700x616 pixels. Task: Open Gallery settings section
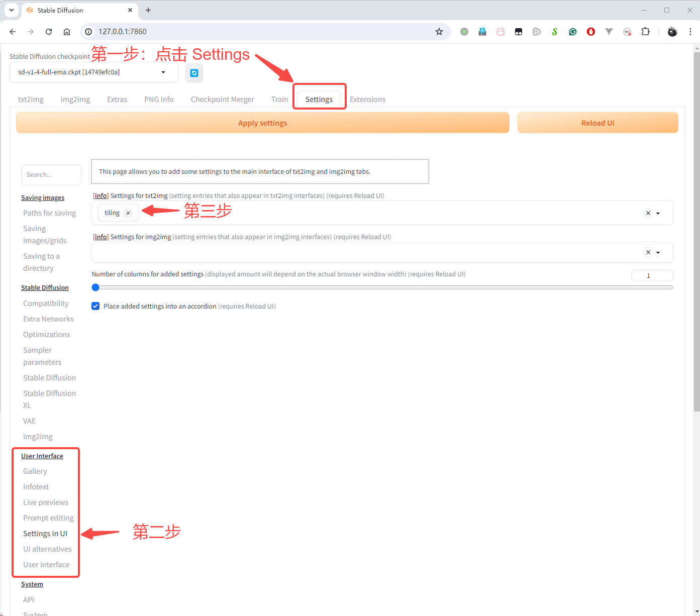pos(35,471)
